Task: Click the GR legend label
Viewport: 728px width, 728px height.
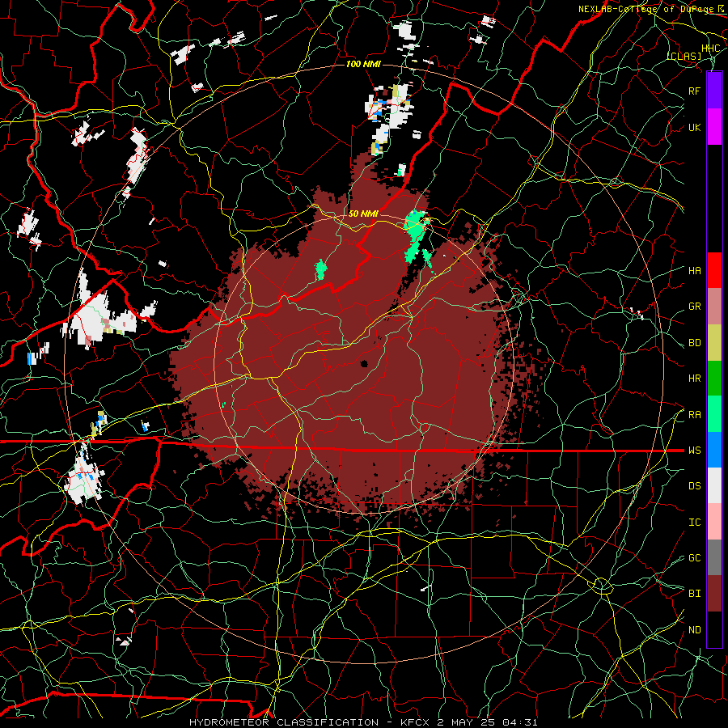Action: point(694,307)
